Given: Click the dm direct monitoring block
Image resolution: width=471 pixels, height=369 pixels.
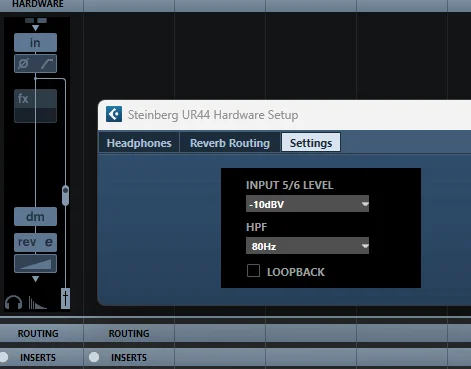Looking at the screenshot, I should [35, 217].
